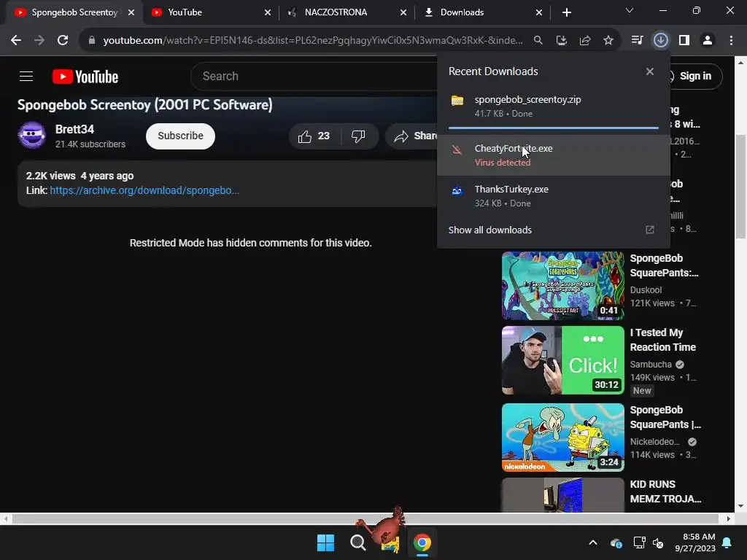Click OneDrive cloud tray icon
Image resolution: width=747 pixels, height=560 pixels.
tap(616, 542)
